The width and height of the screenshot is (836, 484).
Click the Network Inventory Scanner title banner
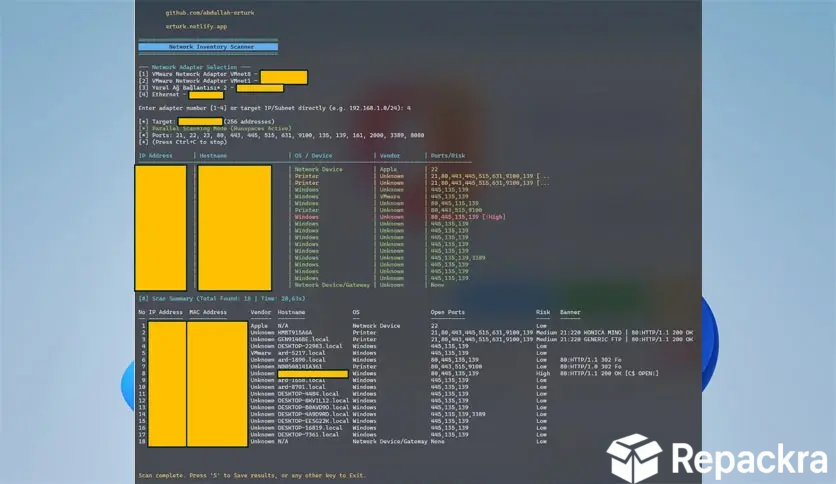coord(208,47)
